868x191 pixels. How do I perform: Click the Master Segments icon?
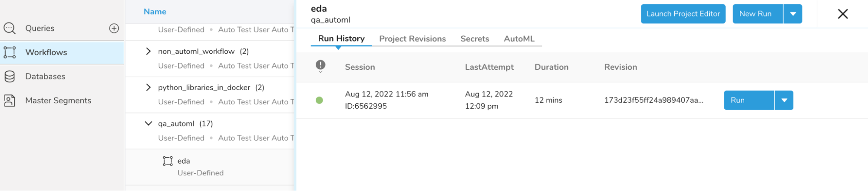(10, 100)
